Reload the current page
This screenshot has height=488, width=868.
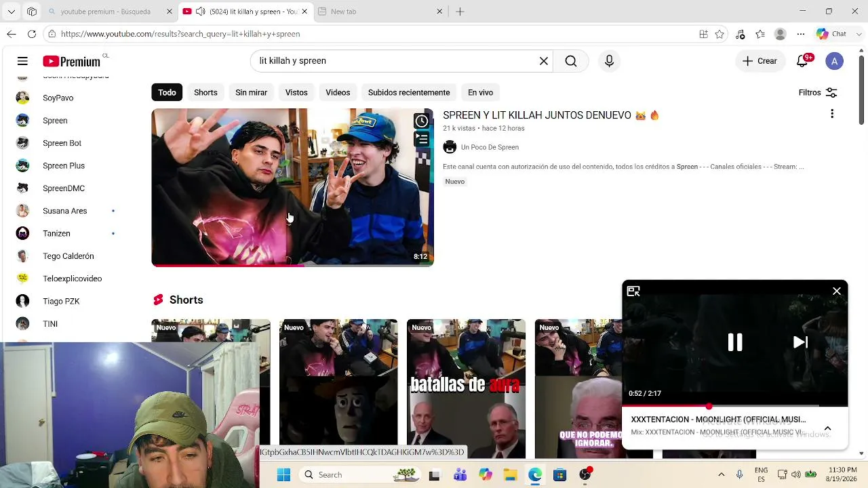pyautogui.click(x=32, y=34)
